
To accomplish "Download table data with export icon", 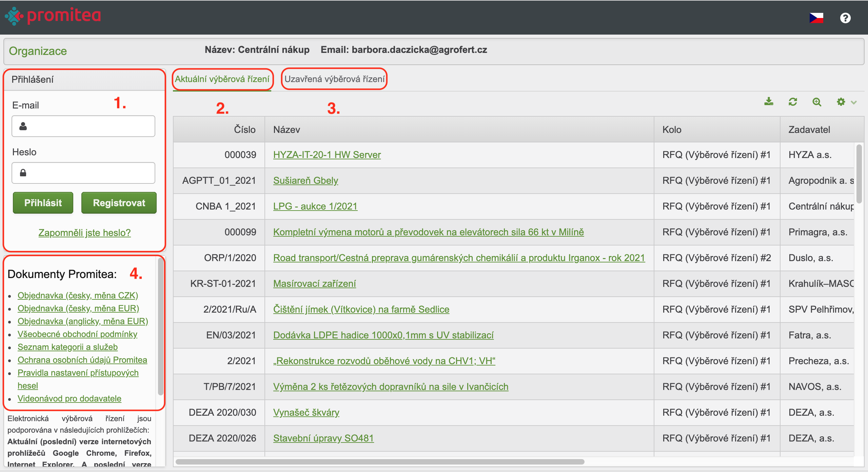I will pos(769,102).
